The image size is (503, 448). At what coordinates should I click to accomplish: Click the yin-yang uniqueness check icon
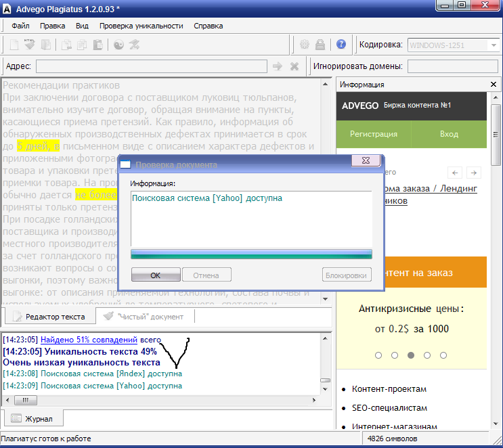118,45
